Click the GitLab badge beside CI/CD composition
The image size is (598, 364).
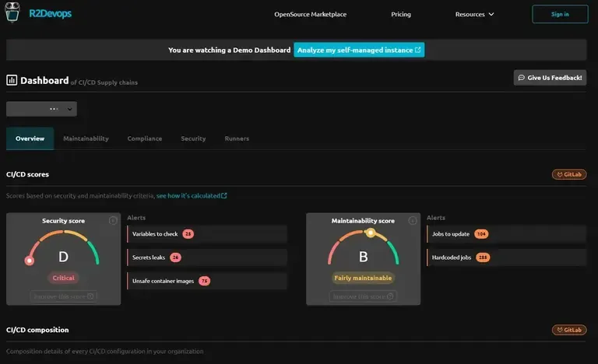tap(569, 330)
